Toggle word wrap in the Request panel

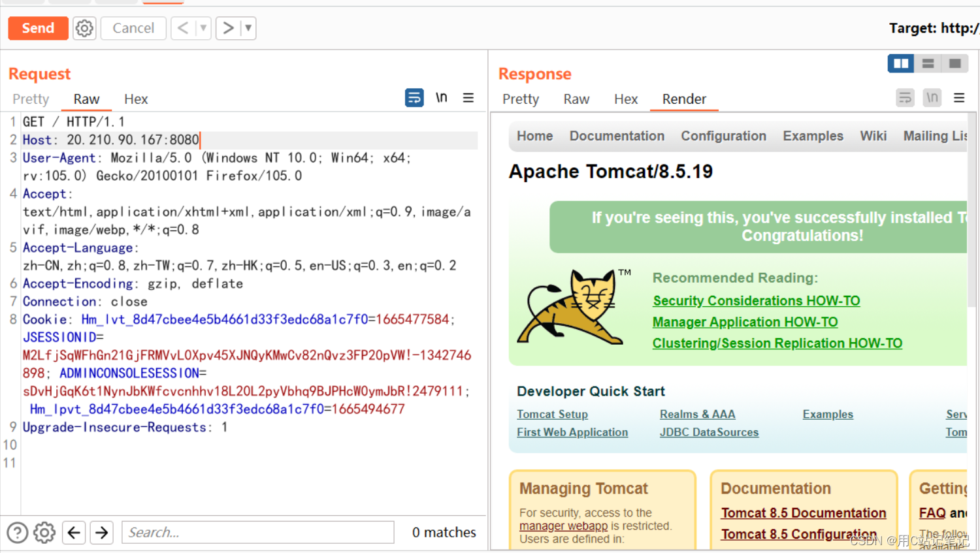pyautogui.click(x=414, y=98)
